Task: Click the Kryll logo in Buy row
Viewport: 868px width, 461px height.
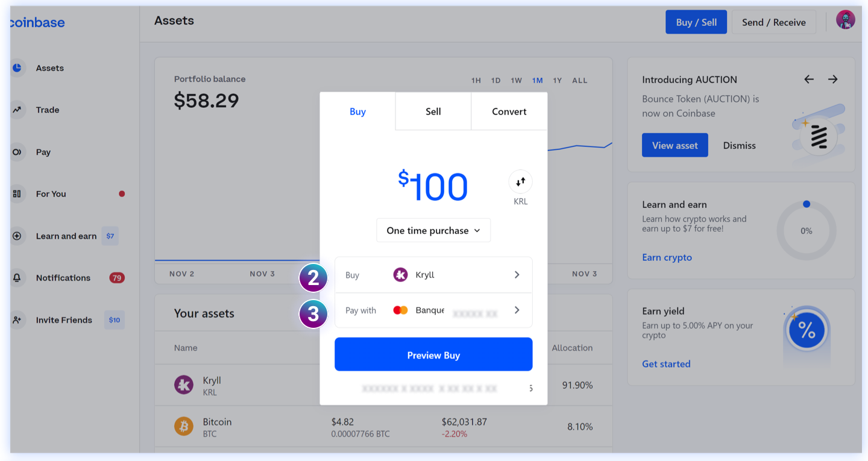Action: [x=400, y=275]
